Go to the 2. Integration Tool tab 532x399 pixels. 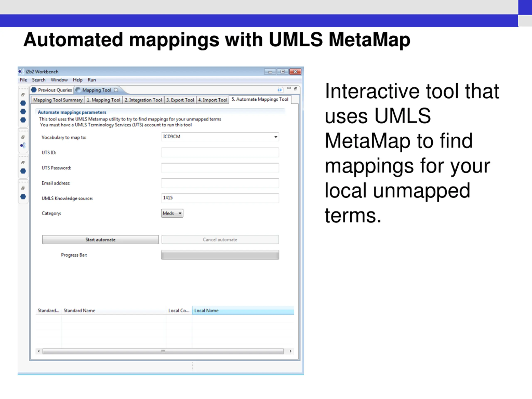point(143,100)
